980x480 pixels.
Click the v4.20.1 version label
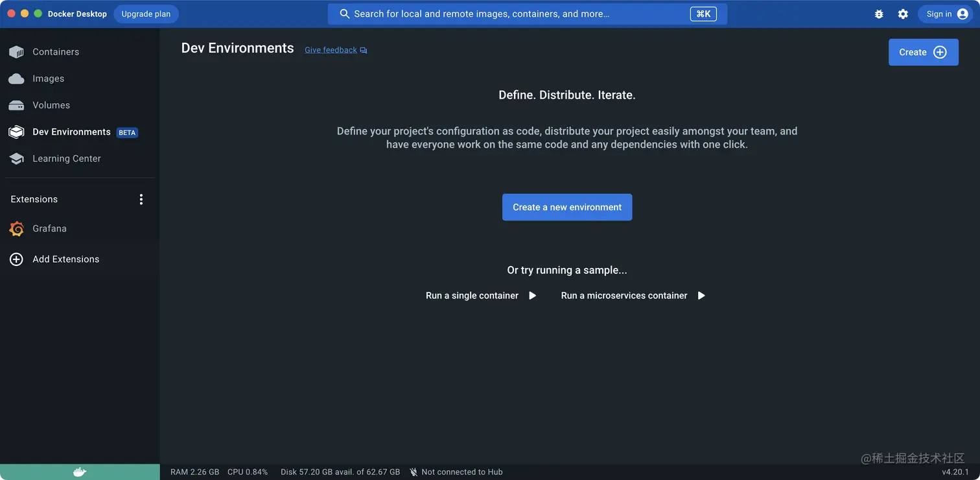pyautogui.click(x=955, y=472)
